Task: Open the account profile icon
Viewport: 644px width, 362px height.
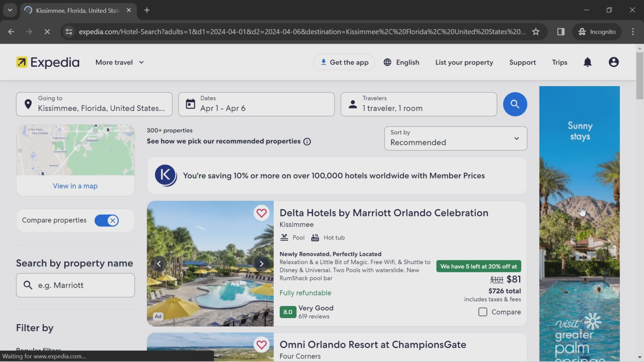Action: (613, 62)
